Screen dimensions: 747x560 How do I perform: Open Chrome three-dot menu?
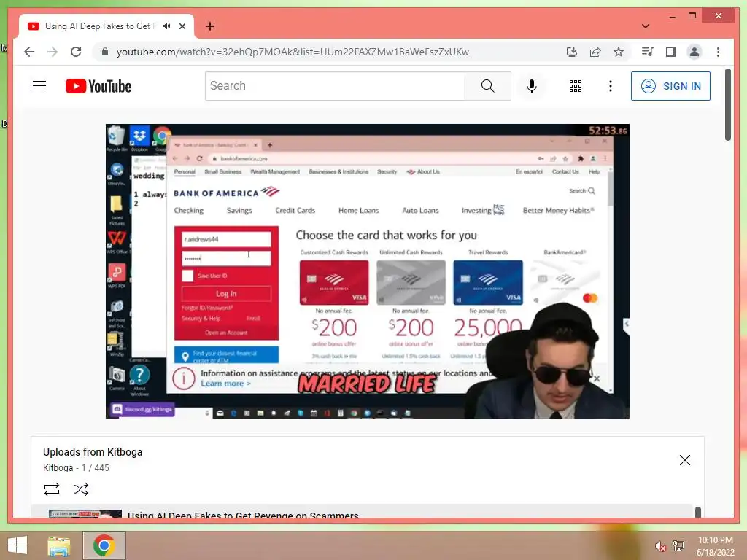pyautogui.click(x=718, y=52)
